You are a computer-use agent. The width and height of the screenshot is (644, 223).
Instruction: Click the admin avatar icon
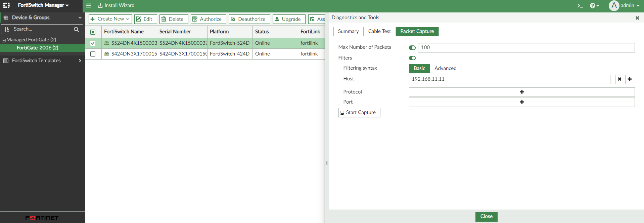point(614,5)
